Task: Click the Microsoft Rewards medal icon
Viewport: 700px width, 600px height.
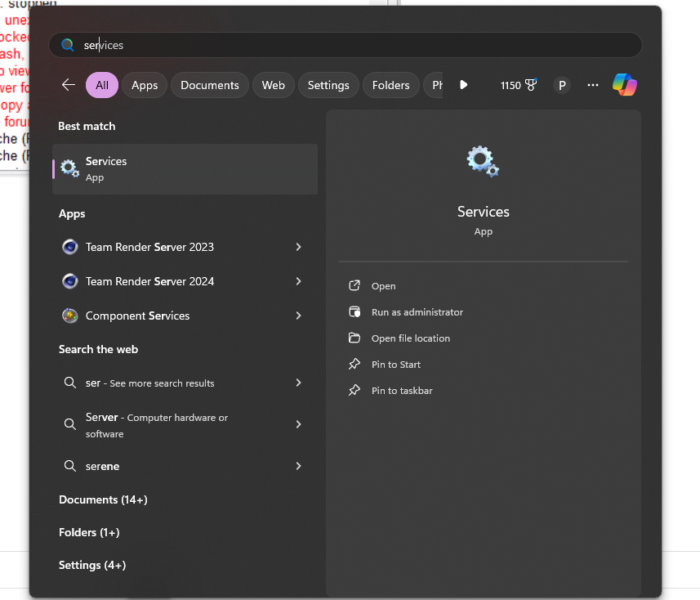Action: point(531,85)
